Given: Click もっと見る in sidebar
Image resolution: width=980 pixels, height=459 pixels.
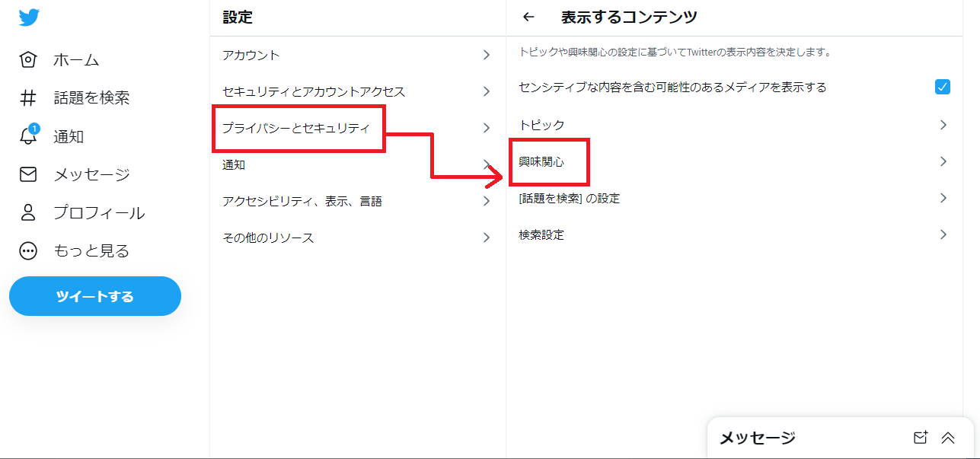Looking at the screenshot, I should point(91,251).
